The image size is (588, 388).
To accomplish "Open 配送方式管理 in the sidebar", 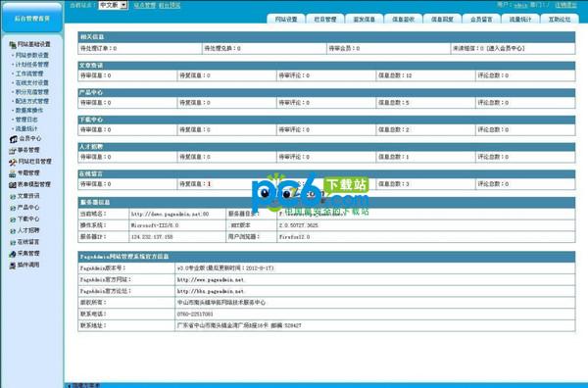I will (32, 101).
